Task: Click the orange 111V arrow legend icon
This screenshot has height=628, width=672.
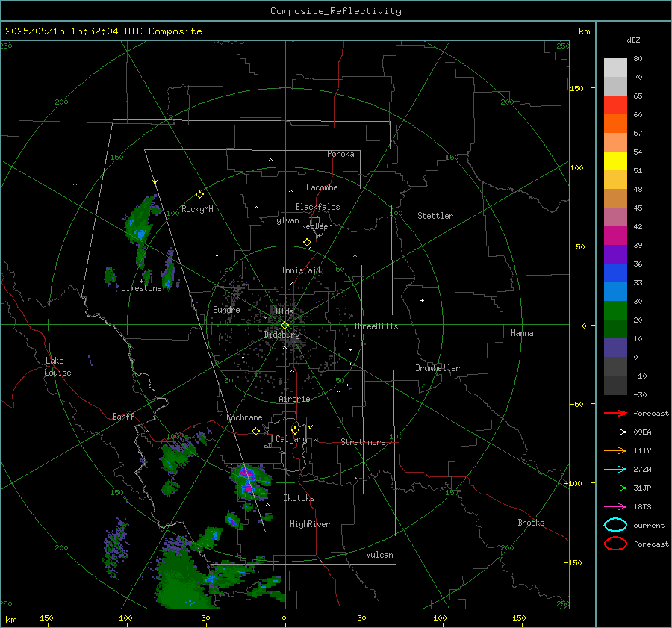Action: click(615, 450)
